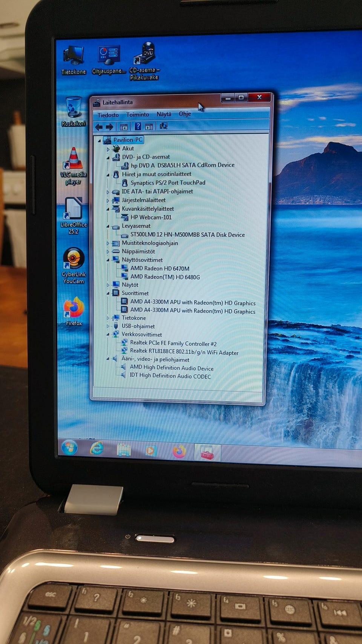Collapse Hiiret ja muut osoitinlaitteet category
362x644 pixels.
pos(108,175)
